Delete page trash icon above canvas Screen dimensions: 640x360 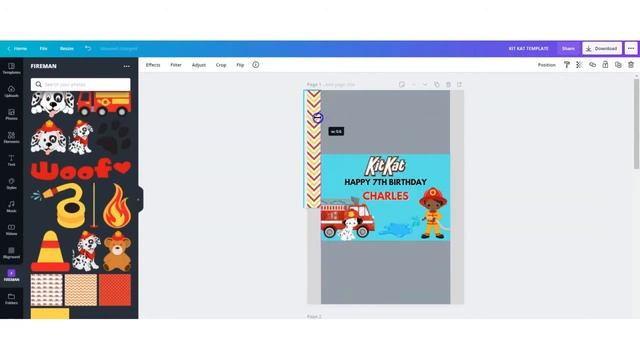coord(448,84)
